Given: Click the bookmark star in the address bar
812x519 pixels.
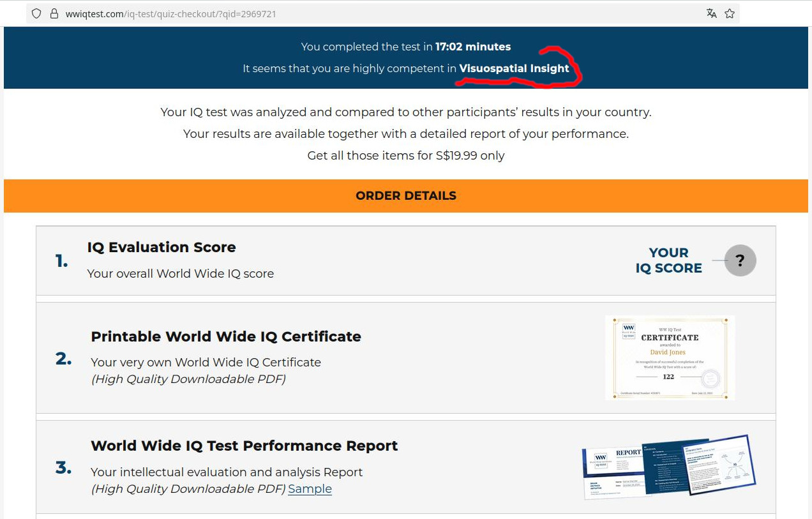Looking at the screenshot, I should 730,13.
